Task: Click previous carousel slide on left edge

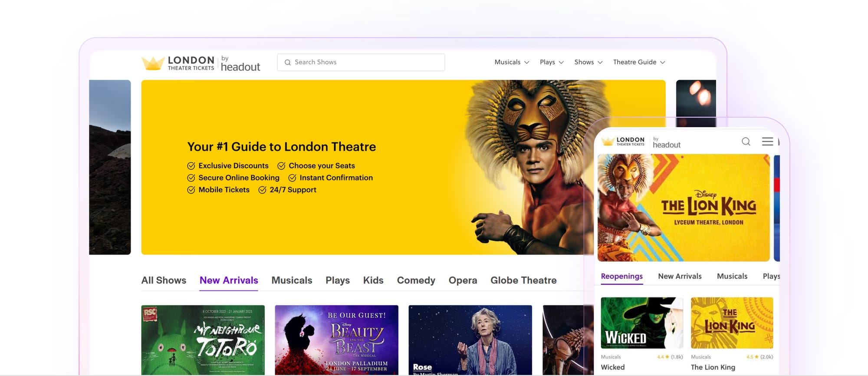Action: [x=110, y=167]
